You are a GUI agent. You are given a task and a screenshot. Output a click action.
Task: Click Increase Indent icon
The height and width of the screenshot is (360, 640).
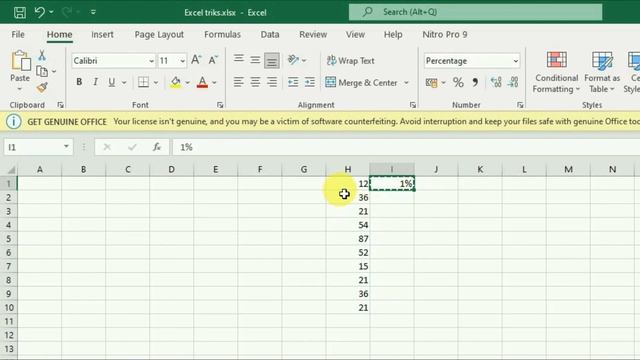coord(310,82)
